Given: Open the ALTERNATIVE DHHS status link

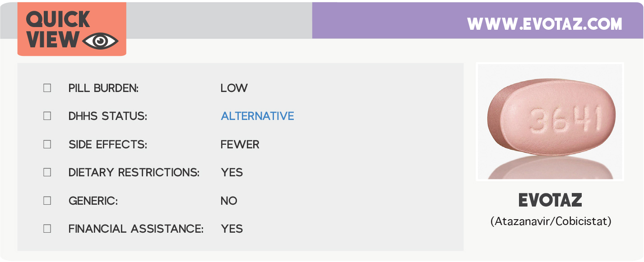Looking at the screenshot, I should coord(257,116).
